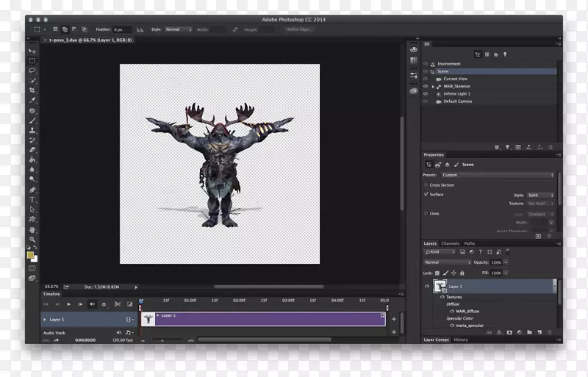Toggle MAW_diffuse texture visibility
Viewport: 588px width, 377px height.
(452, 311)
